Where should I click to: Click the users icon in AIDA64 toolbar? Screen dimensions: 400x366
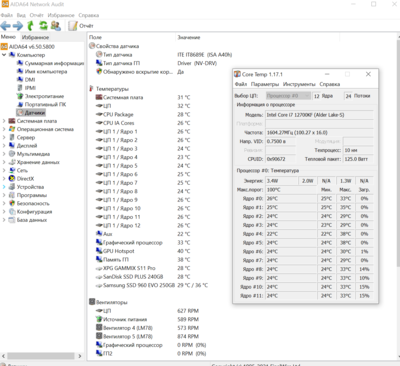coord(56,26)
